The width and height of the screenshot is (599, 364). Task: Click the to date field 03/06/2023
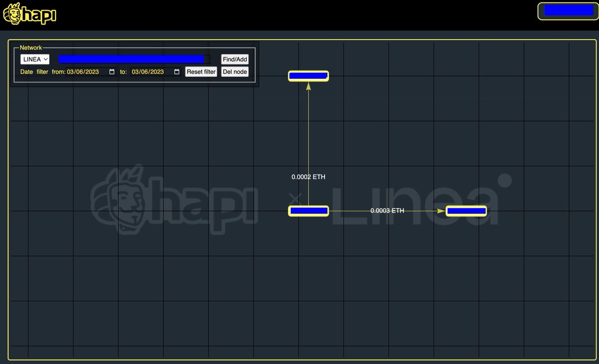click(x=156, y=72)
